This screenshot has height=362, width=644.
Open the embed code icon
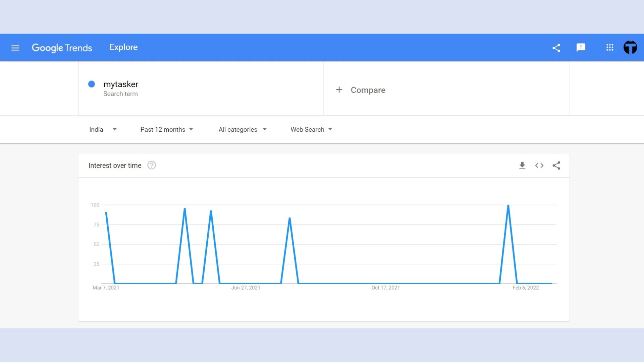click(539, 166)
